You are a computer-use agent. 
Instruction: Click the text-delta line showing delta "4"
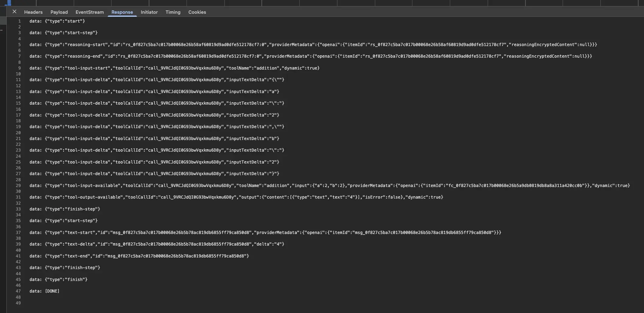click(x=157, y=244)
